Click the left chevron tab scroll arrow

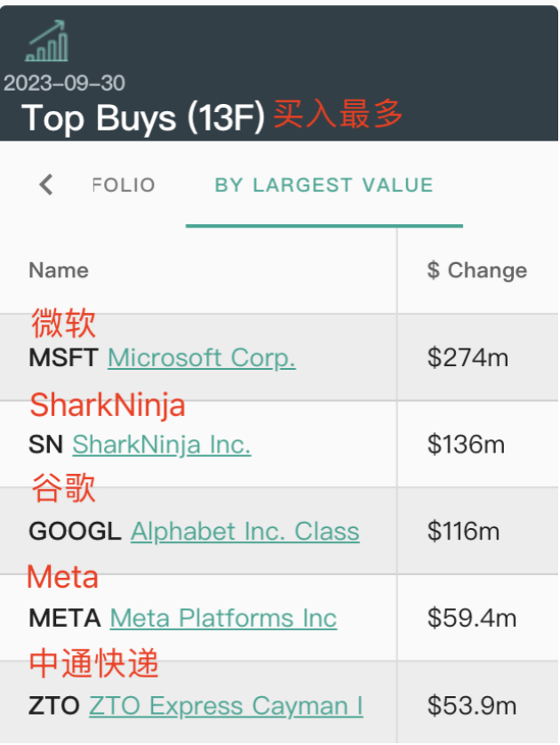(x=46, y=185)
